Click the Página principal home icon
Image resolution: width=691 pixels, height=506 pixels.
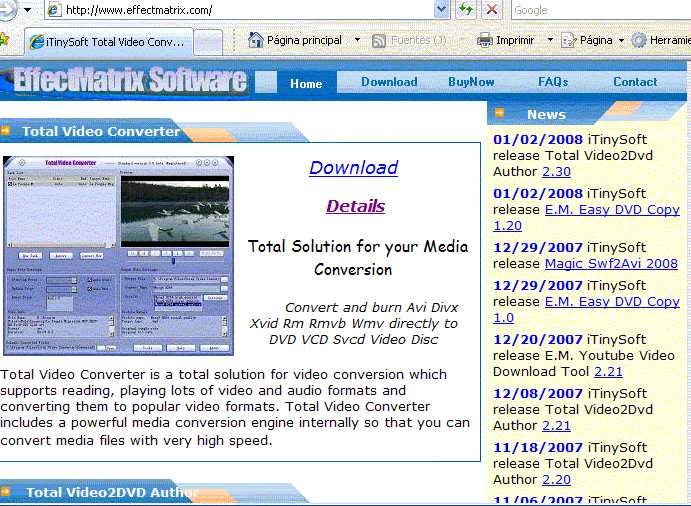[x=256, y=40]
